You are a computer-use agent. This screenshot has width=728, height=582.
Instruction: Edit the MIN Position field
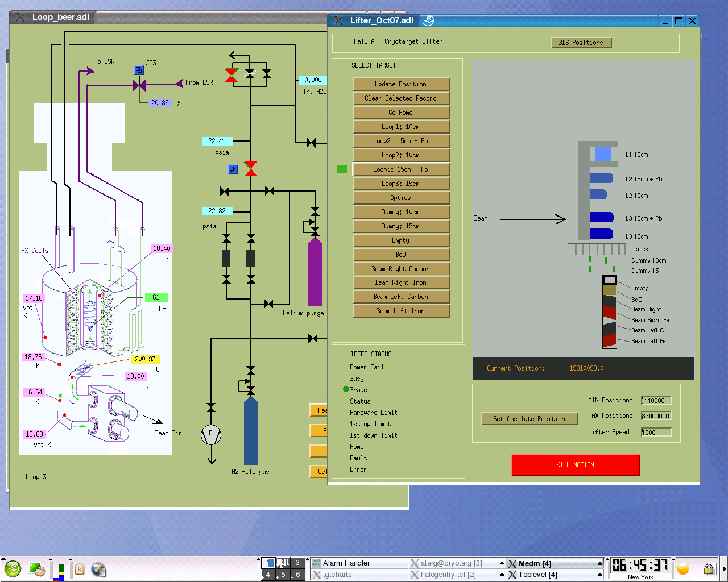click(x=656, y=401)
